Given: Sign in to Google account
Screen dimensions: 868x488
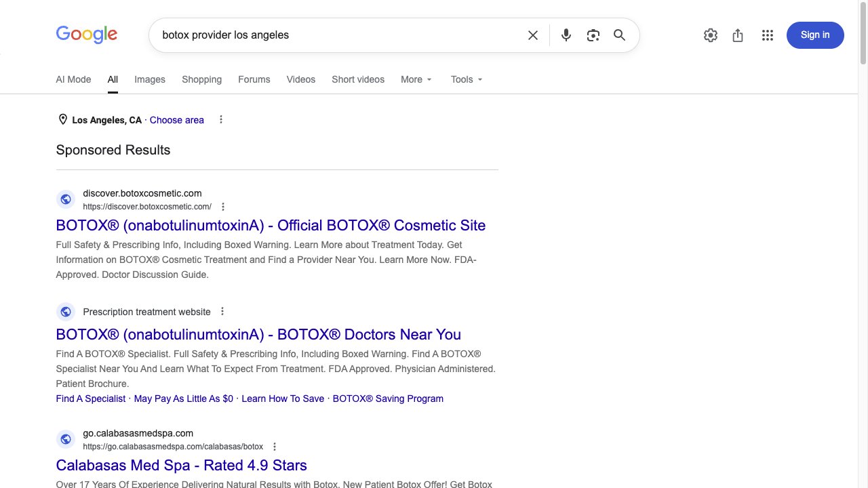Looking at the screenshot, I should pos(815,35).
